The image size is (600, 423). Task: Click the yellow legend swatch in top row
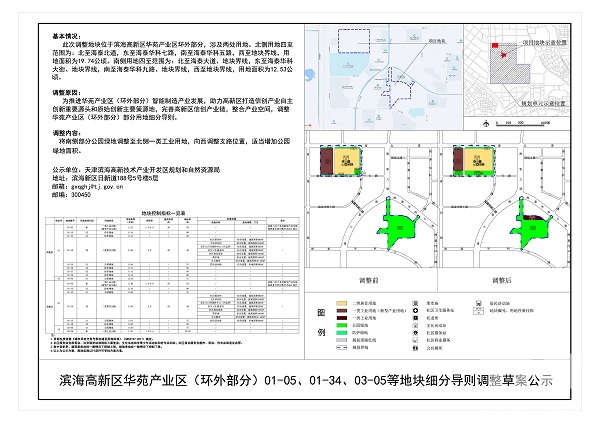(x=341, y=303)
